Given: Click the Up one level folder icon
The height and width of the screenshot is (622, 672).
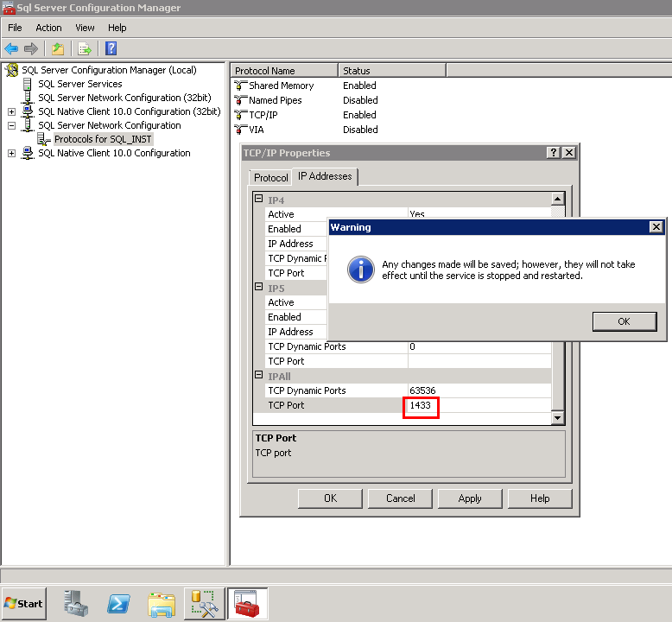Looking at the screenshot, I should 57,48.
